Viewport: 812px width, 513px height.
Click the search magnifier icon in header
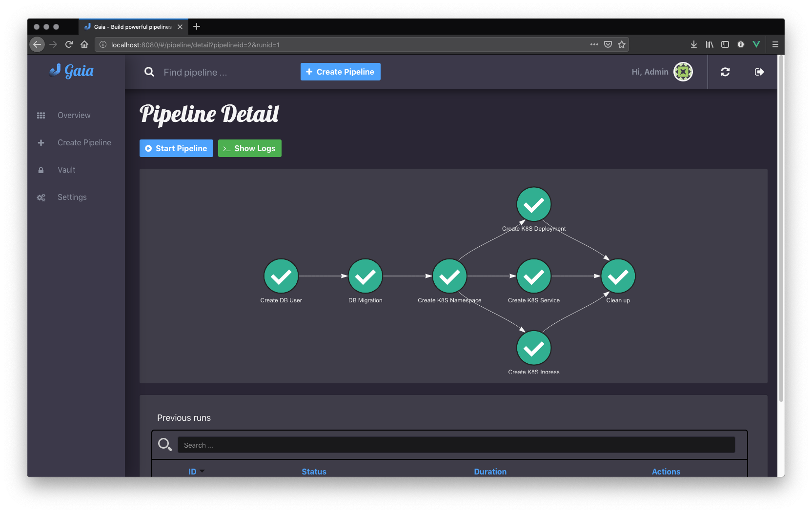[x=149, y=72]
